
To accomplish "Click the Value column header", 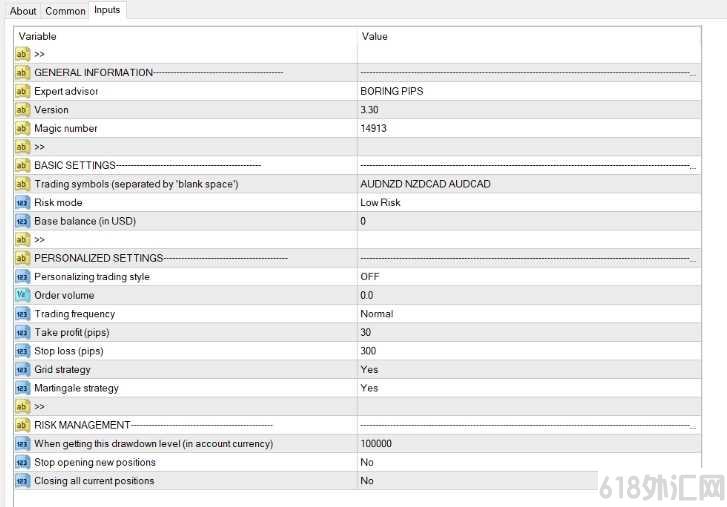I will pos(529,36).
